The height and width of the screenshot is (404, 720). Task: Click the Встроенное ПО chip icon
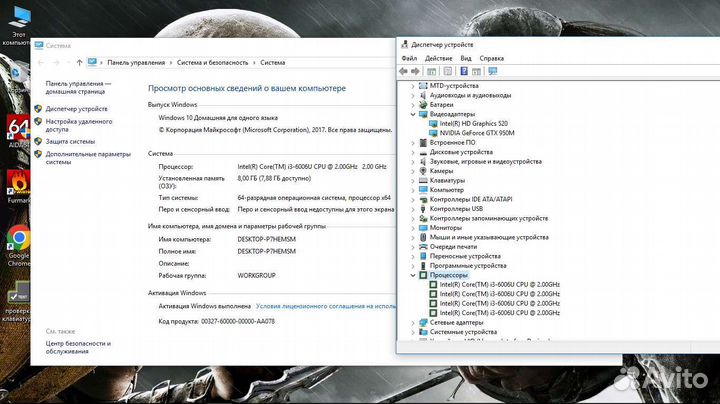click(423, 143)
